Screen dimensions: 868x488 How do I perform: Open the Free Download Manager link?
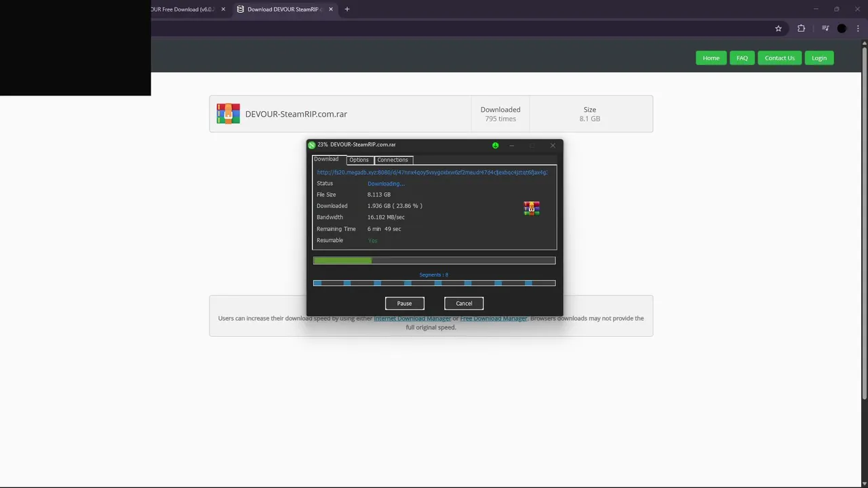(494, 318)
